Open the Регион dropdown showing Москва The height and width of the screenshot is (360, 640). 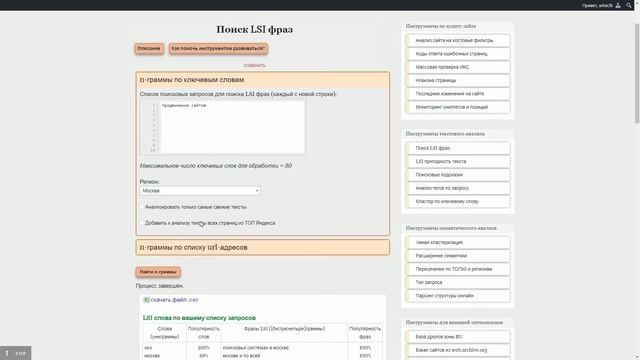[x=200, y=191]
